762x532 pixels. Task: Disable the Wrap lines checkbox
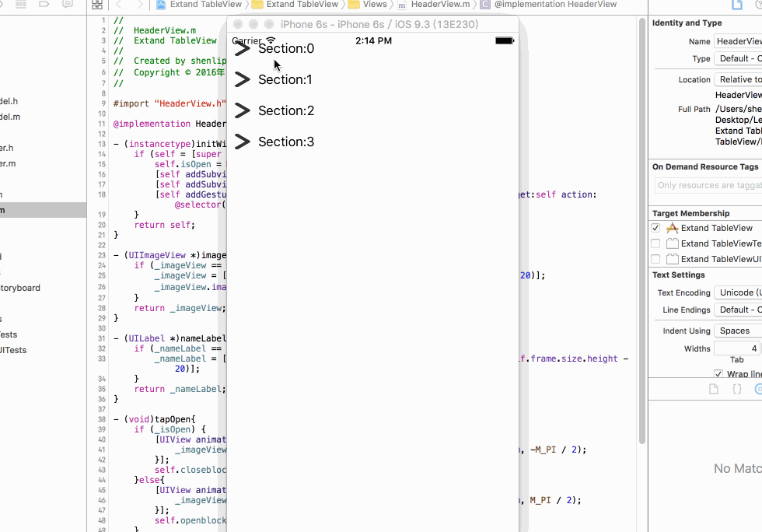click(718, 373)
